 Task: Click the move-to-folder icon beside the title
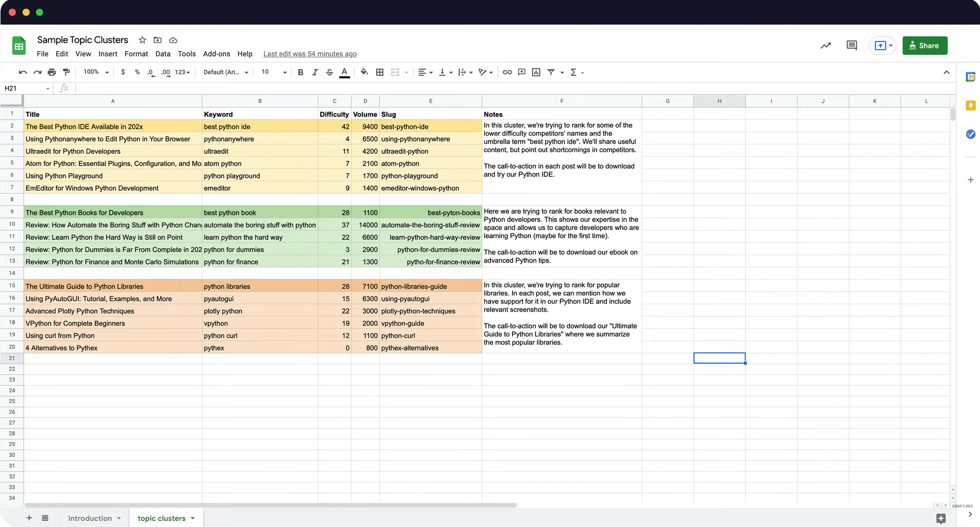[x=158, y=40]
